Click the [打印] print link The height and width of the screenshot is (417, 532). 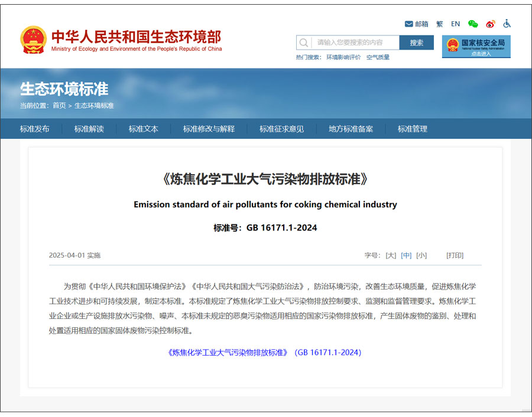click(x=455, y=256)
